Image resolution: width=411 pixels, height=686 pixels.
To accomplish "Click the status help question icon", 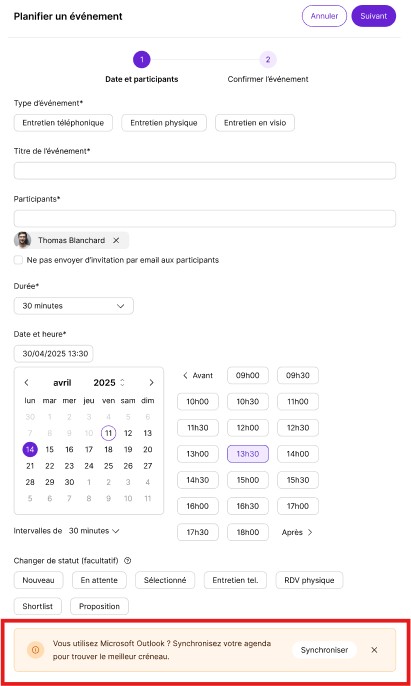I will tap(127, 560).
